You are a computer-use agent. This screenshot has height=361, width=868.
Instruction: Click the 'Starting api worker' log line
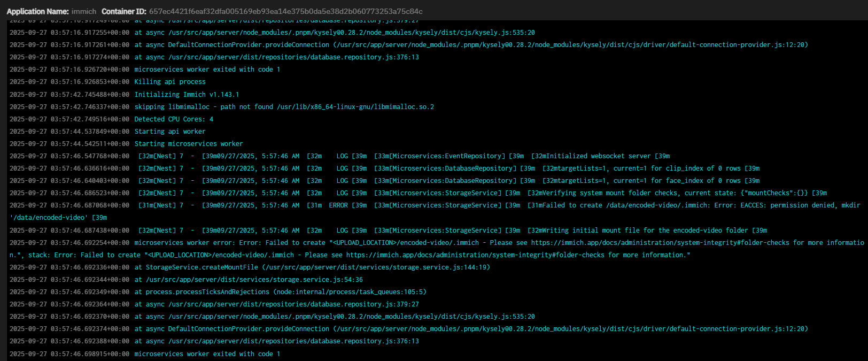tap(170, 131)
